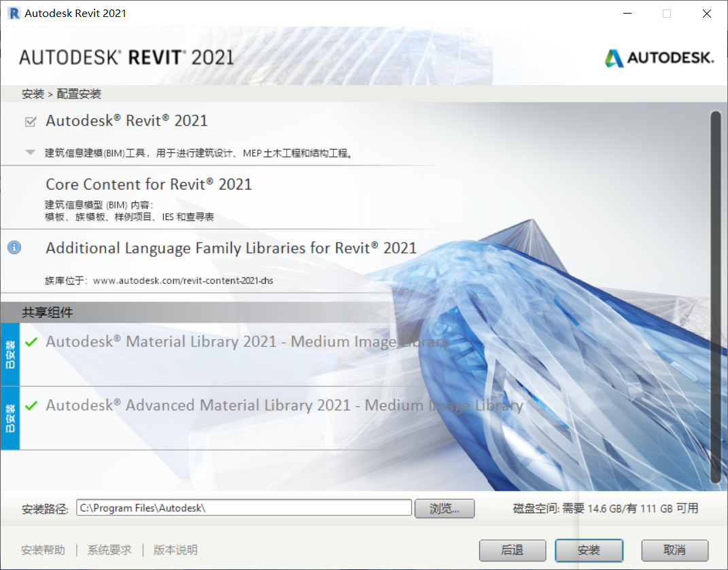Screen dimensions: 728x570
Task: Click the 磁盘空间 disk space text
Action: point(606,508)
